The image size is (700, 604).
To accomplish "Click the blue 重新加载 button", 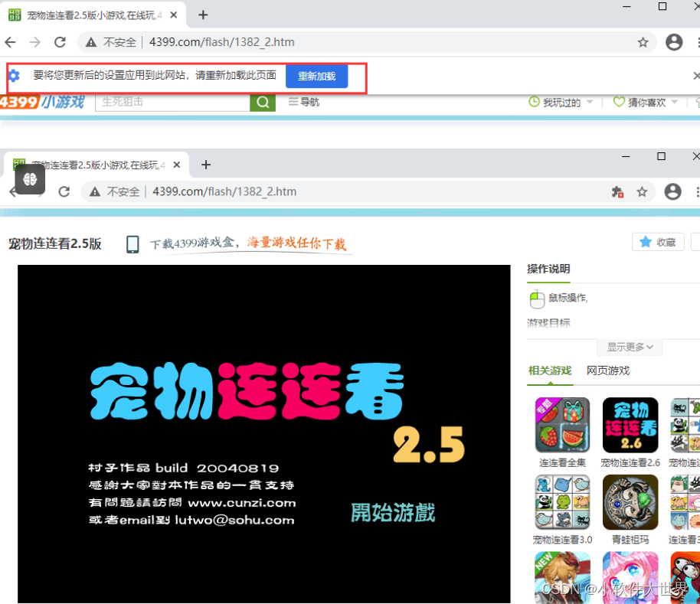I will (x=316, y=77).
